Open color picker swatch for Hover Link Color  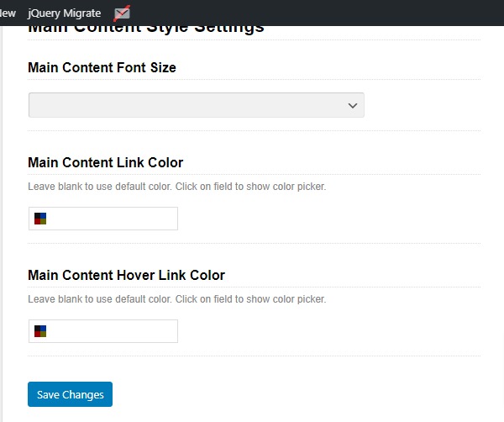coord(40,331)
